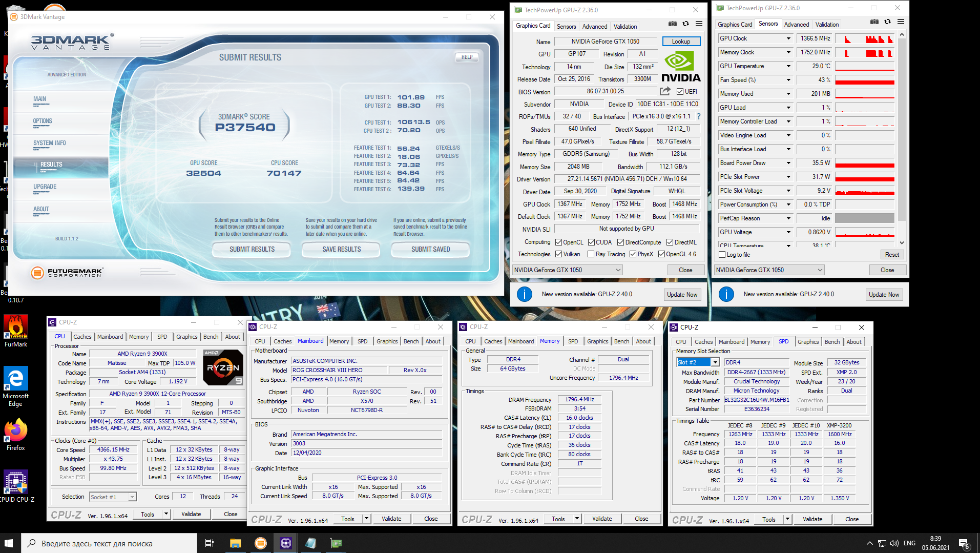Click refresh icon in GPU-Z Sensors window
The width and height of the screenshot is (980, 553).
coord(887,22)
